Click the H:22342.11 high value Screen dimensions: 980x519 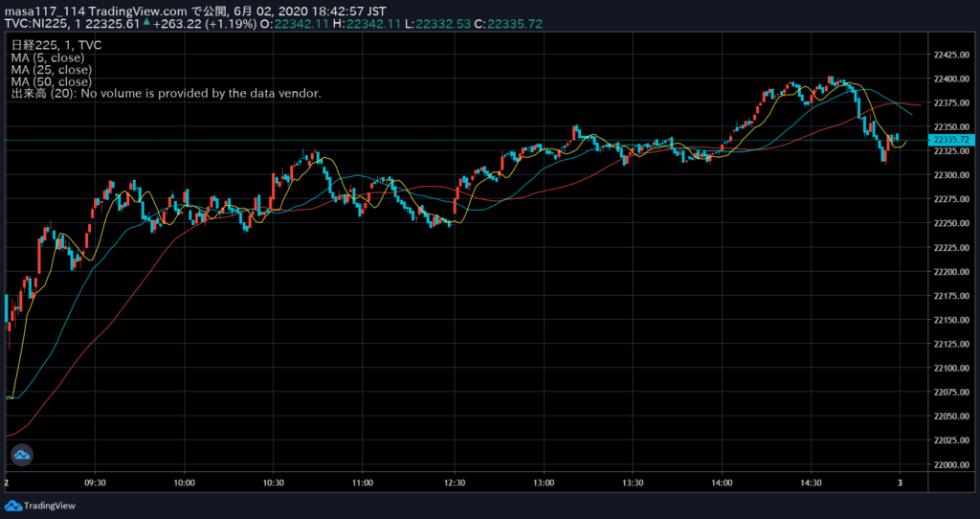[366, 24]
